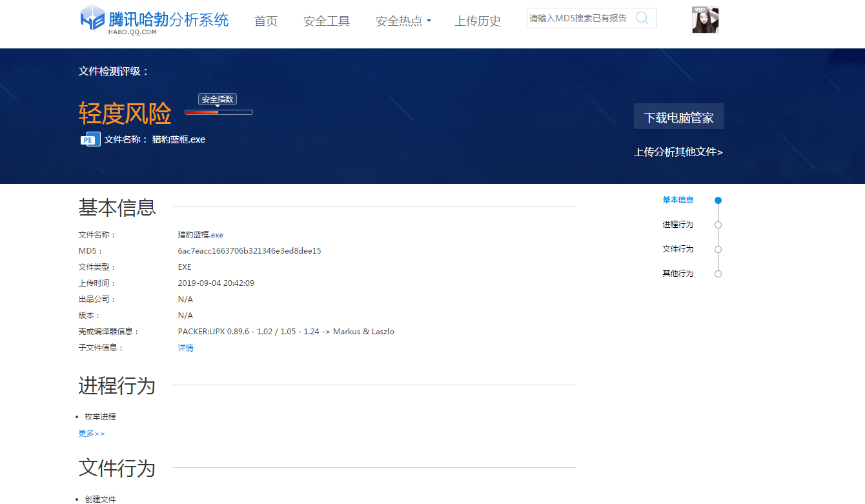Image resolution: width=865 pixels, height=504 pixels.
Task: Click the banner file name 猎豹蓝框.exe
Action: pyautogui.click(x=179, y=139)
